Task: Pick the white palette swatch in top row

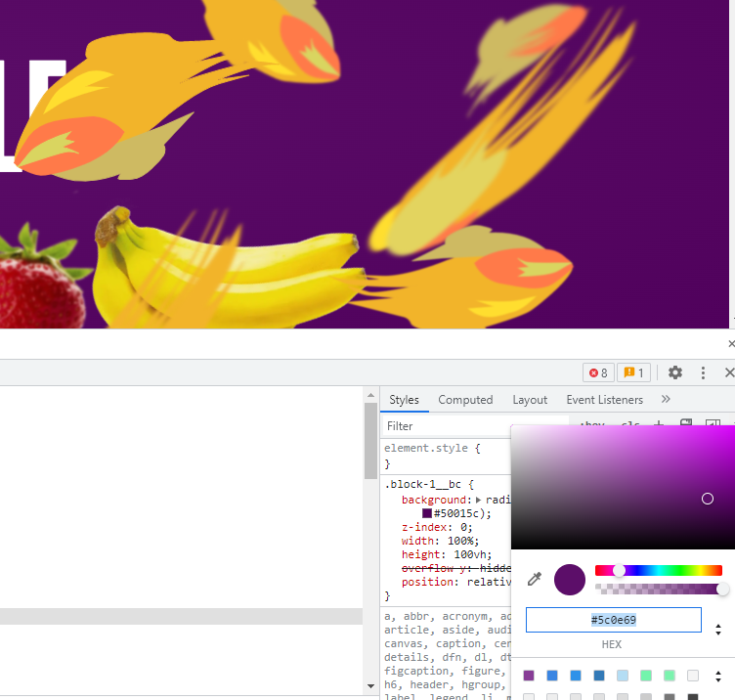Action: [x=693, y=676]
